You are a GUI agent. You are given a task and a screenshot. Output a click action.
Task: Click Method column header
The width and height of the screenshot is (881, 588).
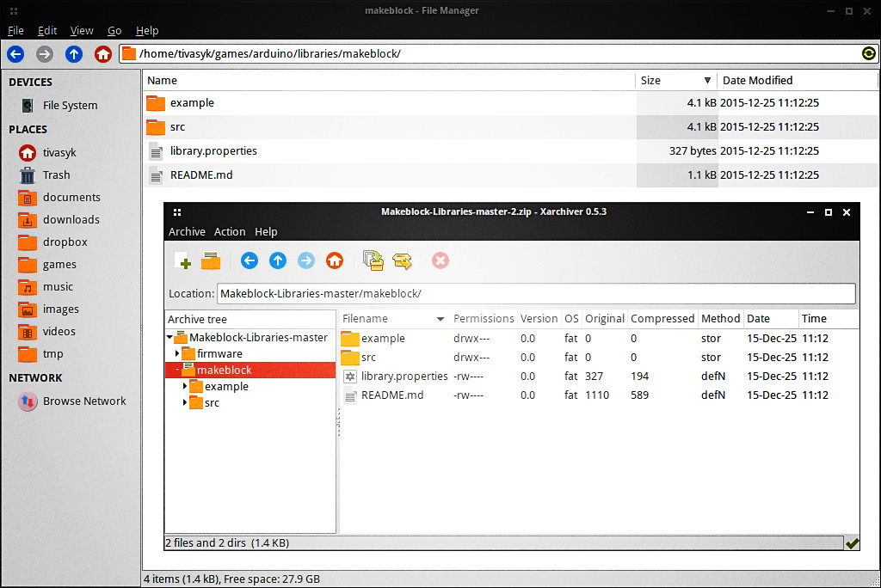tap(720, 319)
